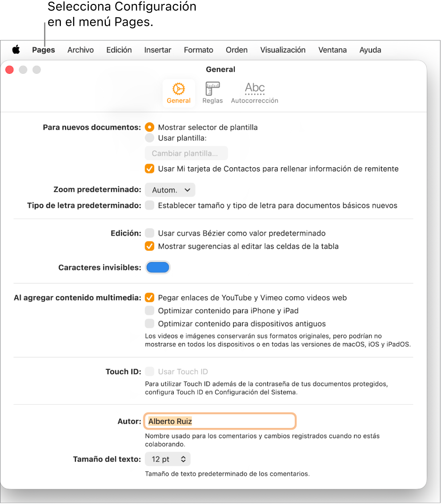Click the Apple menu icon

coord(16,50)
